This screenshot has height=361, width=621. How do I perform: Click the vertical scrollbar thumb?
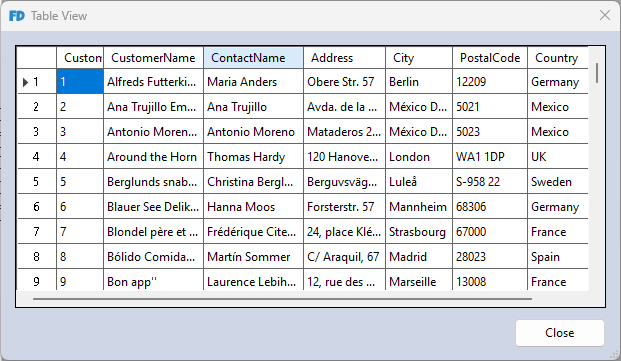pos(597,73)
